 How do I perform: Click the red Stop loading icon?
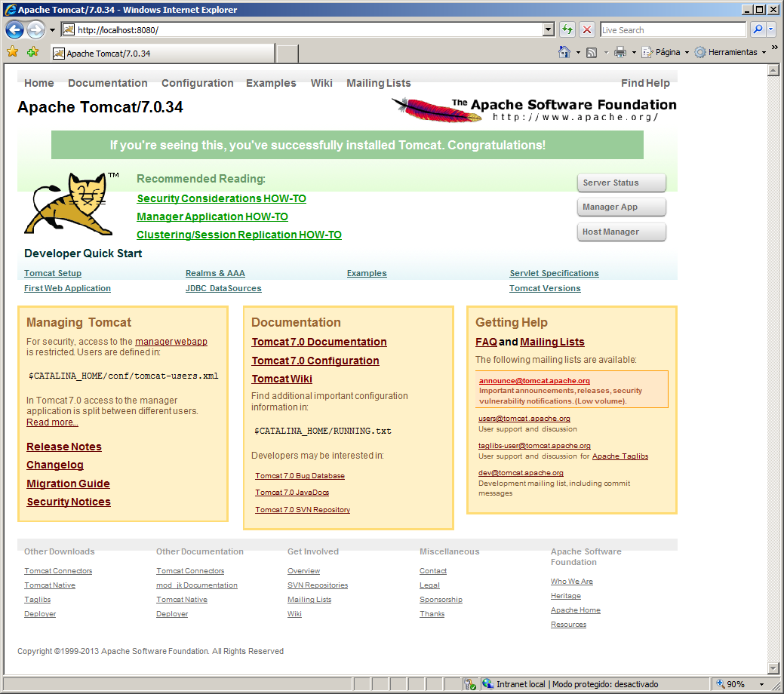pyautogui.click(x=587, y=30)
